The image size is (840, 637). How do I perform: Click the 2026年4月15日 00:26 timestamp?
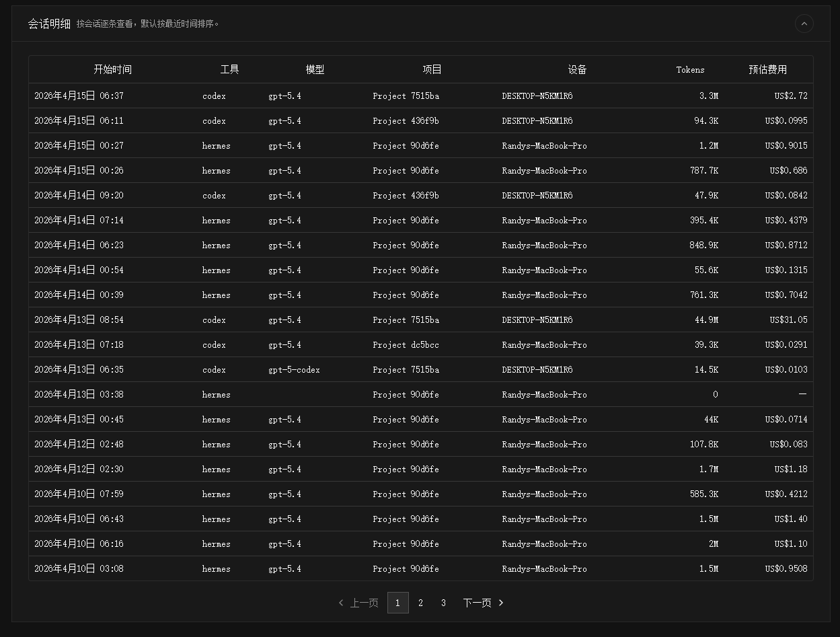79,170
